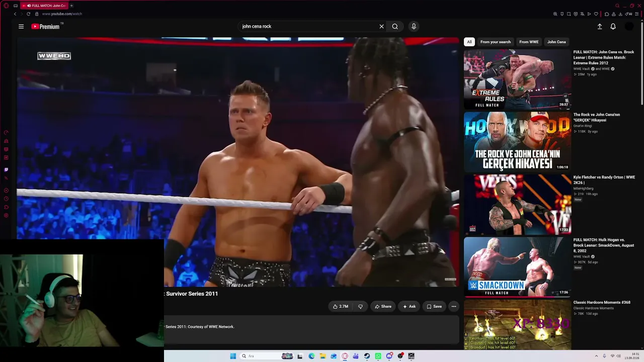
Task: Open title 'FULL MATCH: Hulk Hogan vs. Brock Lesnar'
Action: click(604, 245)
